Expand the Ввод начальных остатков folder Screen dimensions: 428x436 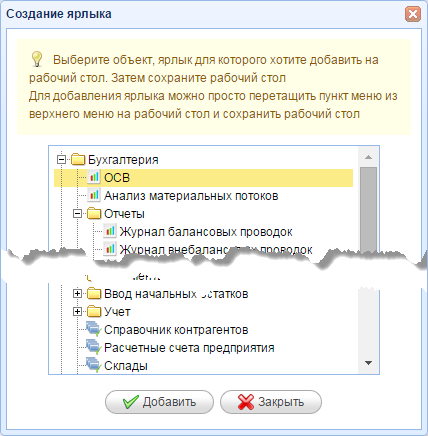pos(77,294)
